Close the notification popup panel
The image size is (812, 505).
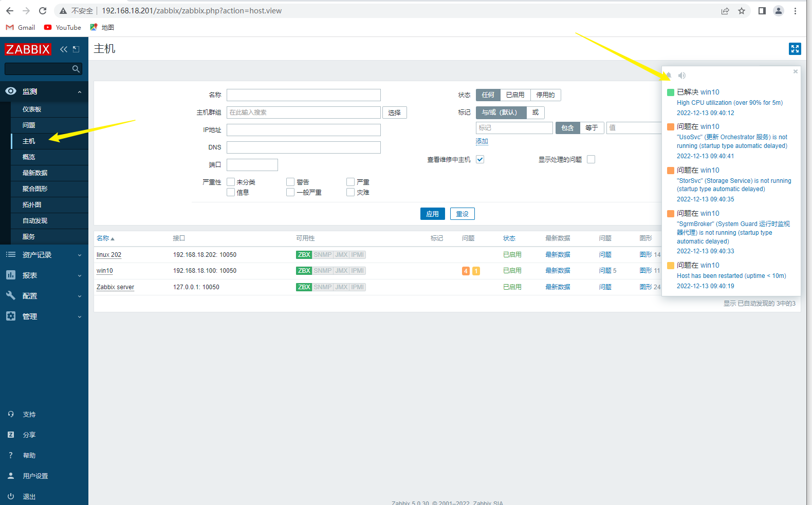795,71
